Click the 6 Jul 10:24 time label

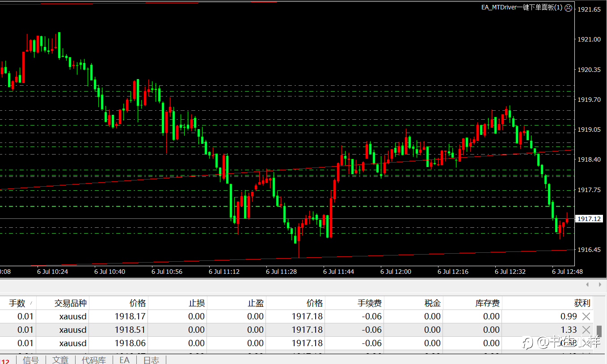pyautogui.click(x=53, y=271)
